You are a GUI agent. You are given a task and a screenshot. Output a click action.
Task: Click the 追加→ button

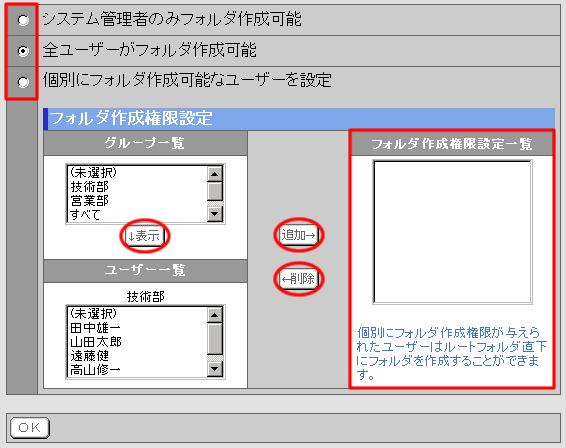pos(299,235)
